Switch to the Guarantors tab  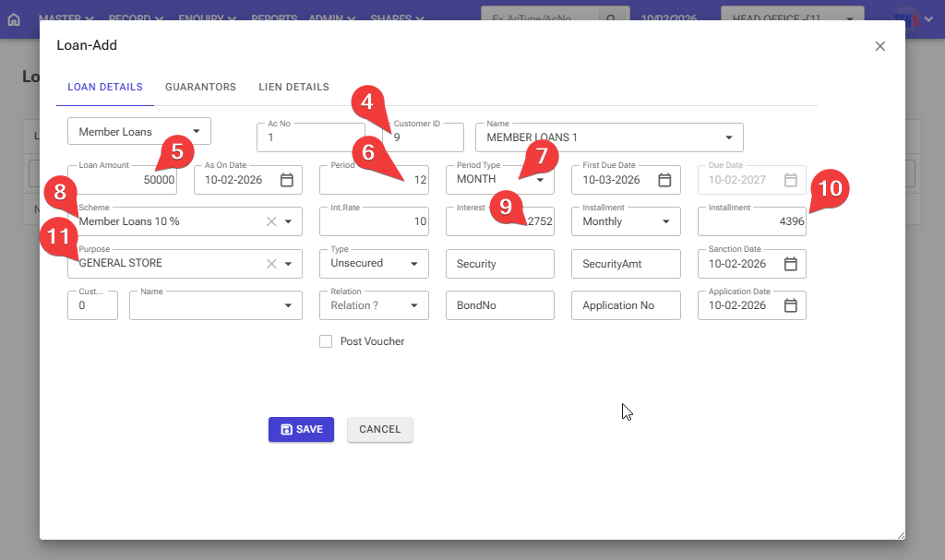pyautogui.click(x=200, y=88)
